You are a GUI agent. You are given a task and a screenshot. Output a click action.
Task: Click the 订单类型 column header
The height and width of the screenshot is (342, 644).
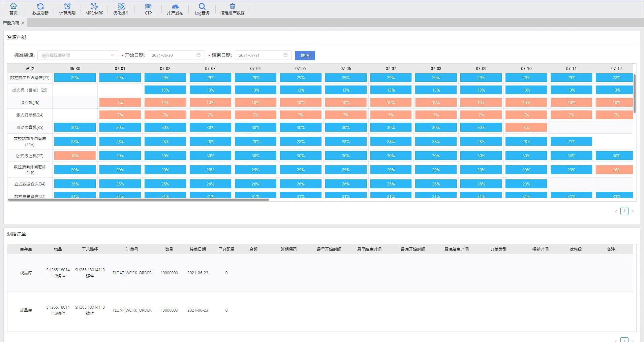tap(498, 249)
